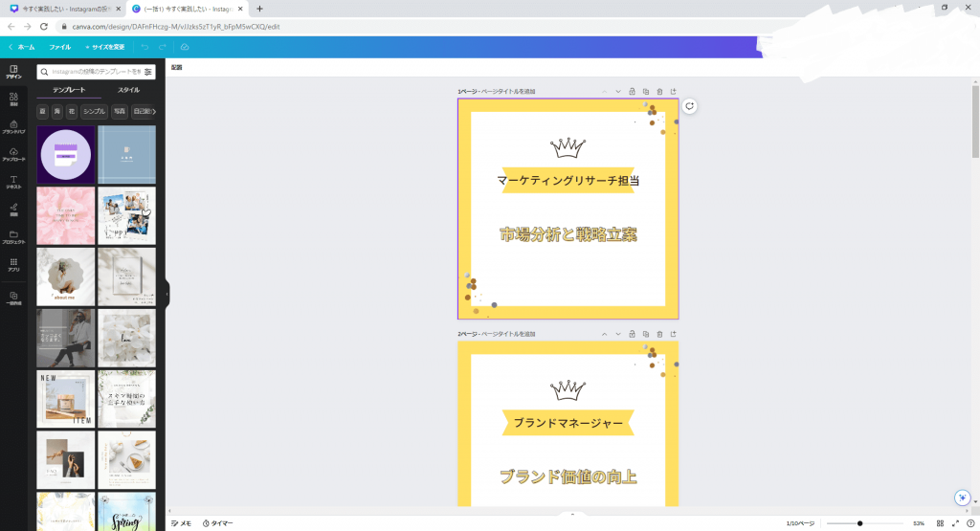Screen dimensions: 980x531
Task: Expand the page thumbnails strip at the bottom
Action: [572, 515]
